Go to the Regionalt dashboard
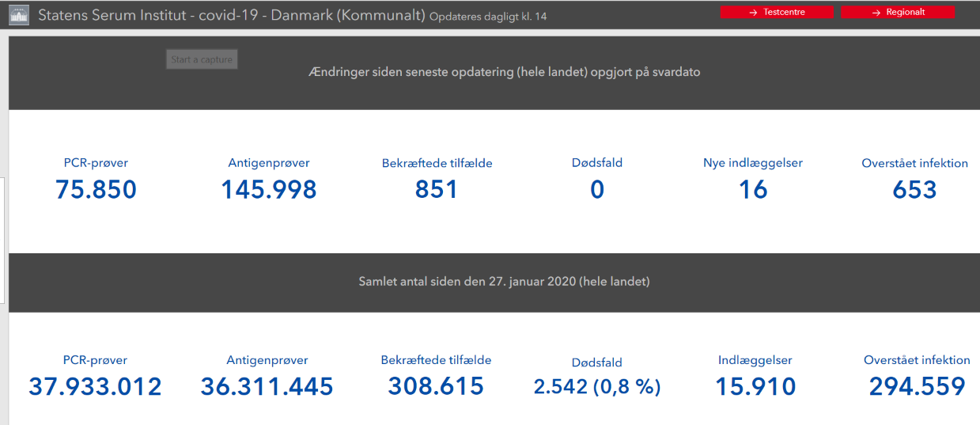Viewport: 980px width, 425px height. pos(898,13)
